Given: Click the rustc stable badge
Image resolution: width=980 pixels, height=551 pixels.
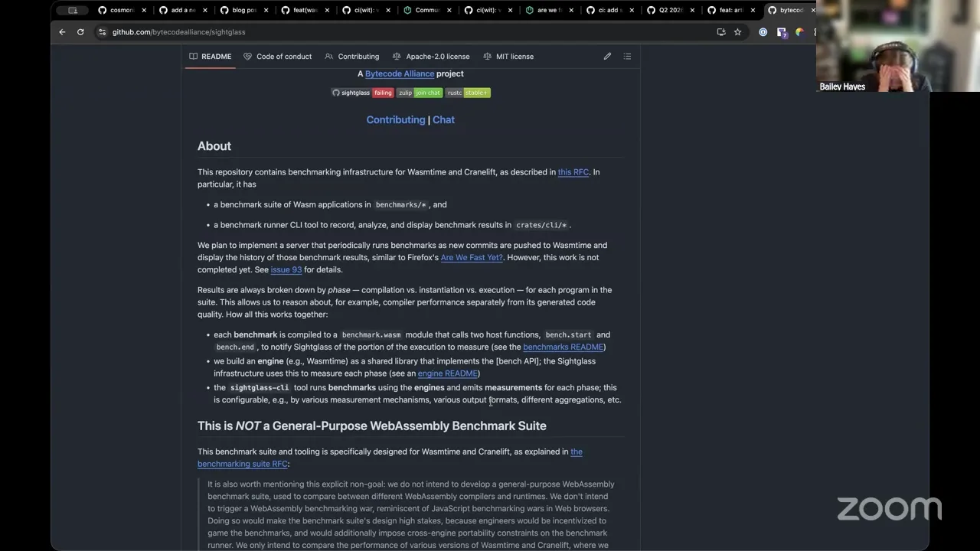Looking at the screenshot, I should tap(468, 93).
